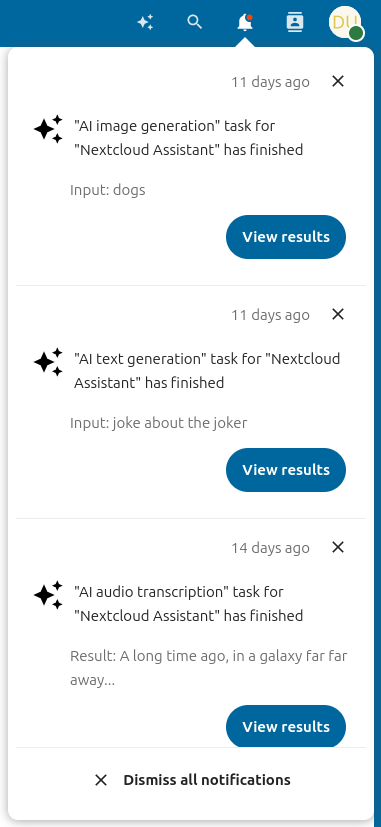View results for audio transcription task
This screenshot has width=381, height=827.
point(286,726)
